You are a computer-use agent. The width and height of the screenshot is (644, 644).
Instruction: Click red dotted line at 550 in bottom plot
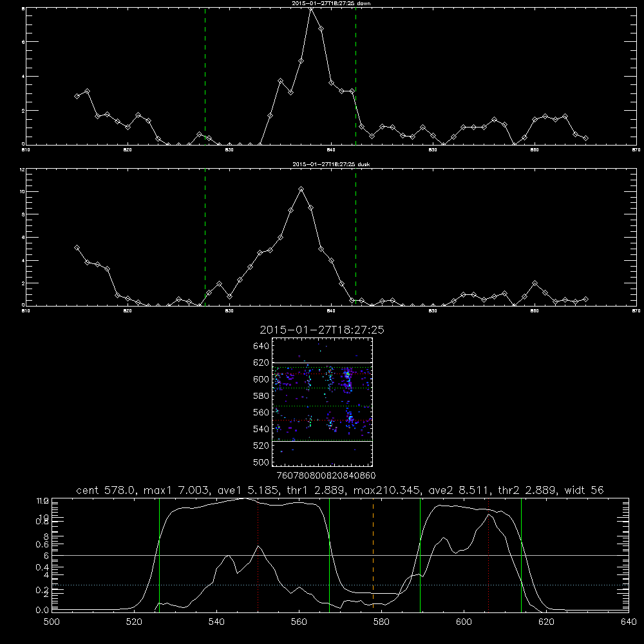tap(258, 554)
